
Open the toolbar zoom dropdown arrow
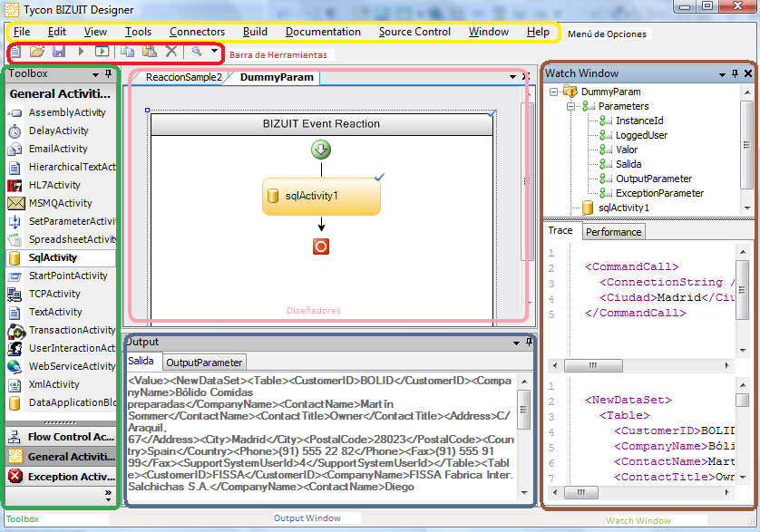coord(214,51)
